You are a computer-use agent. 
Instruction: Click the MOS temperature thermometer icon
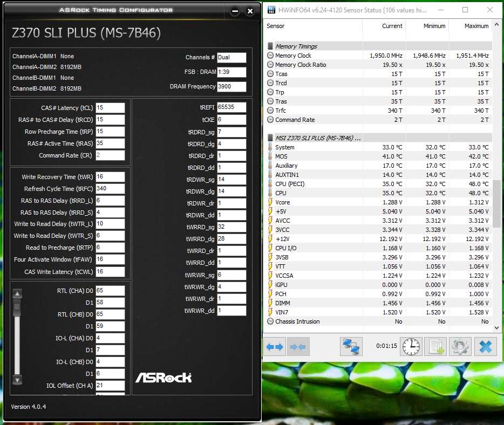tap(270, 156)
